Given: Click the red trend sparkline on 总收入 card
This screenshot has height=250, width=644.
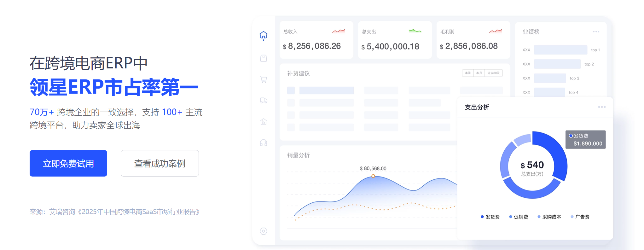Looking at the screenshot, I should tap(339, 31).
